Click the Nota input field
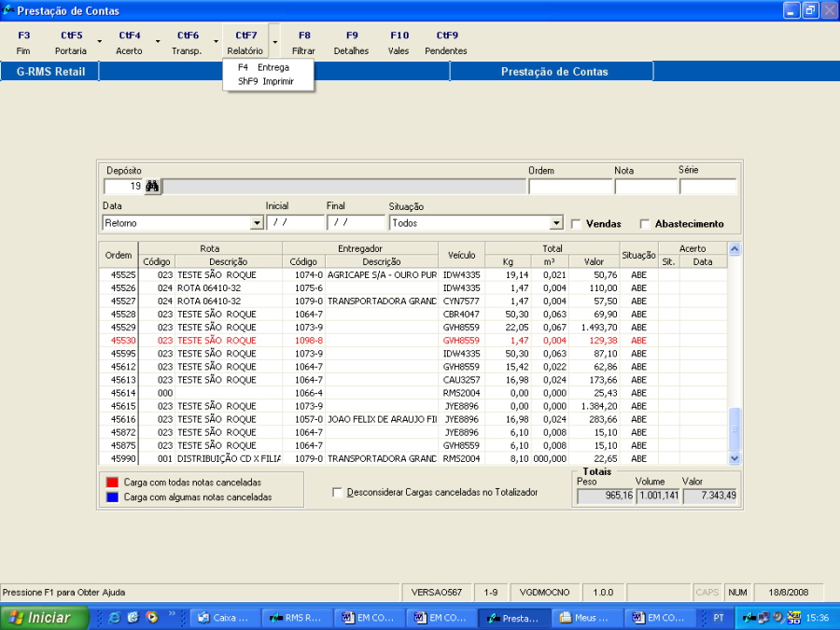The height and width of the screenshot is (630, 840). [x=646, y=187]
